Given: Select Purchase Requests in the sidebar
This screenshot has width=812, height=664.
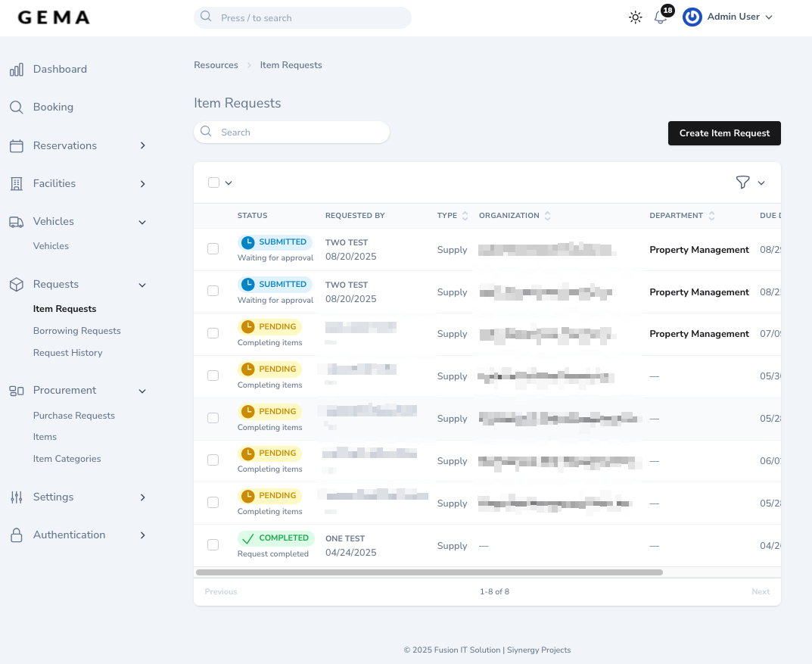Looking at the screenshot, I should [73, 415].
